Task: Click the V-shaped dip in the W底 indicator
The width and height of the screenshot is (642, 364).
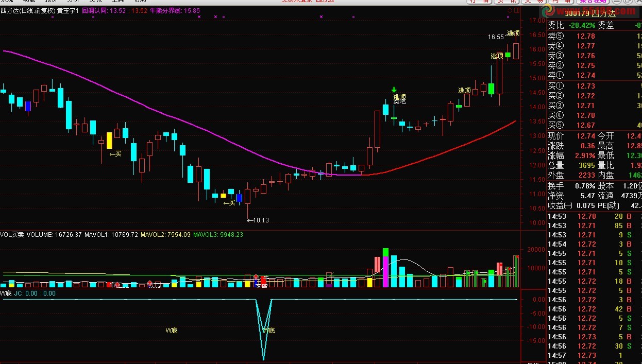Action: tap(263, 330)
